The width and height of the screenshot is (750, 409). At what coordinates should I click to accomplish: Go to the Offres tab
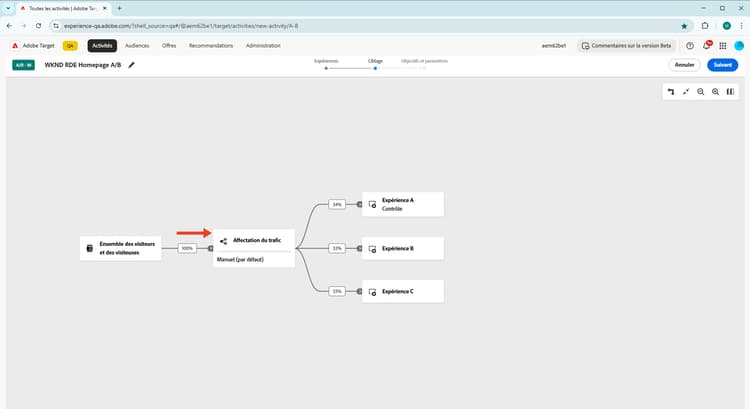[169, 45]
